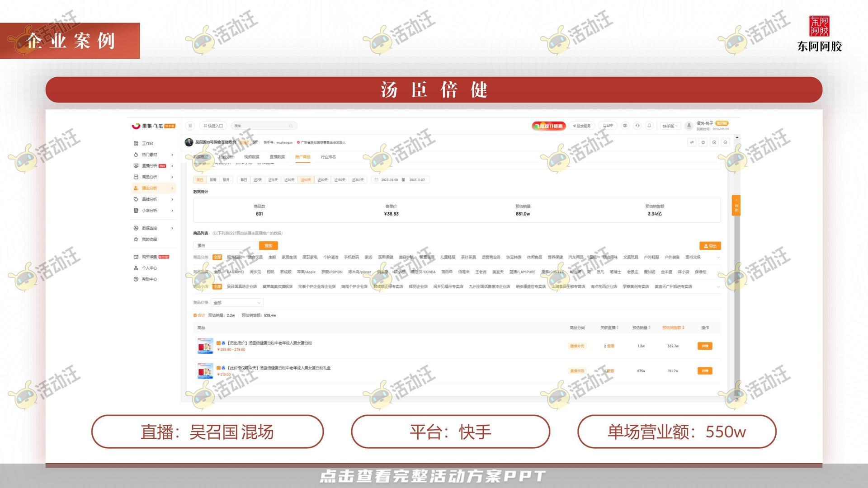This screenshot has width=868, height=488.
Task: Open the 商品价格 全部 dropdown
Action: (237, 302)
